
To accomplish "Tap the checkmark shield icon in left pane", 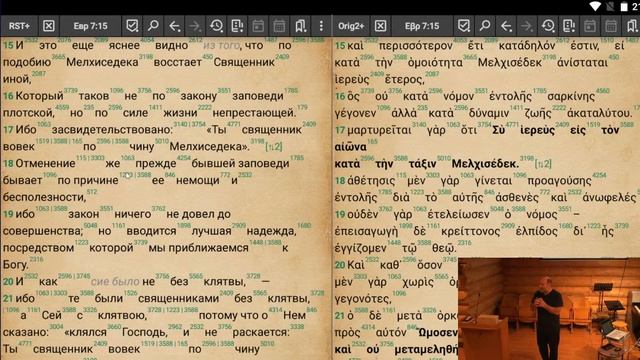I will coord(132,26).
